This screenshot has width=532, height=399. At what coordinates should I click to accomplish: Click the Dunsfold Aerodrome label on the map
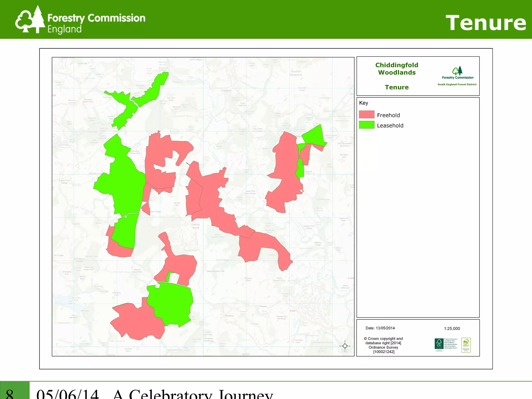click(296, 73)
